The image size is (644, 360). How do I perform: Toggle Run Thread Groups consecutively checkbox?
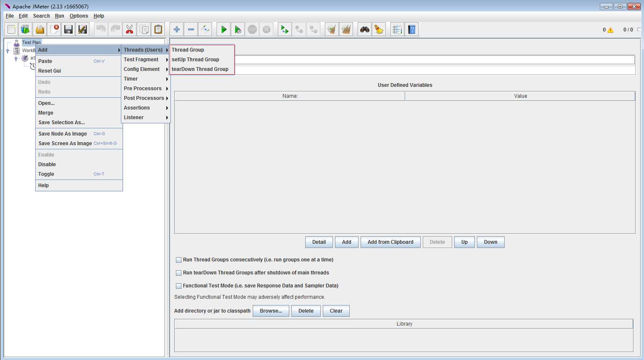tap(178, 260)
